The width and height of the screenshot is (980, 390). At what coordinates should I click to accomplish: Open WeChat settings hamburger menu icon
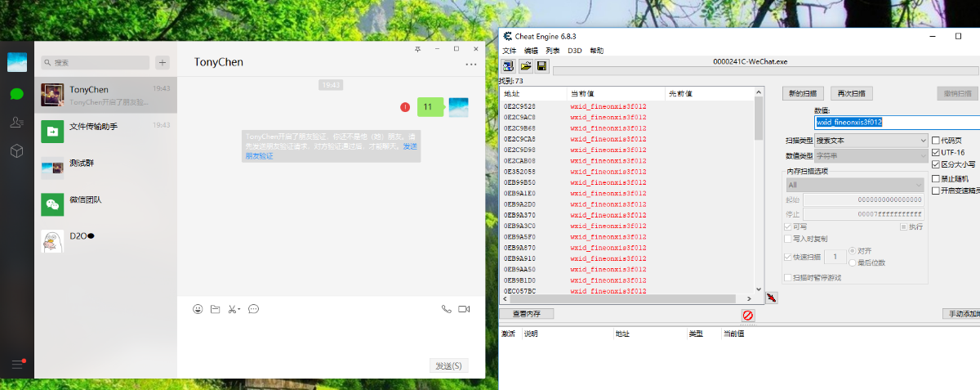(16, 364)
